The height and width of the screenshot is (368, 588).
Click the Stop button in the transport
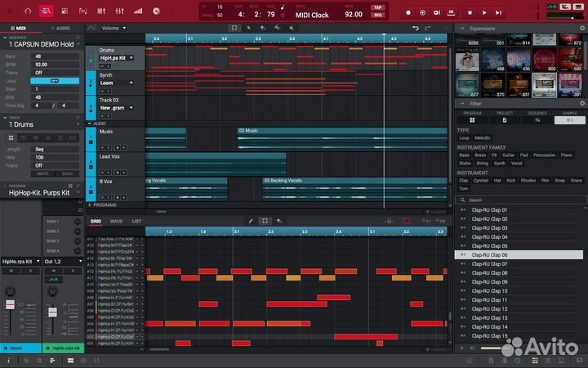[x=470, y=13]
